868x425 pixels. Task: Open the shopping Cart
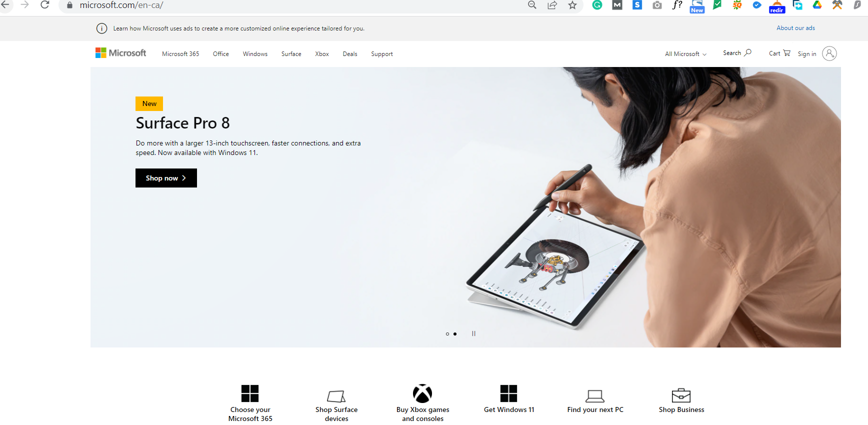(779, 53)
